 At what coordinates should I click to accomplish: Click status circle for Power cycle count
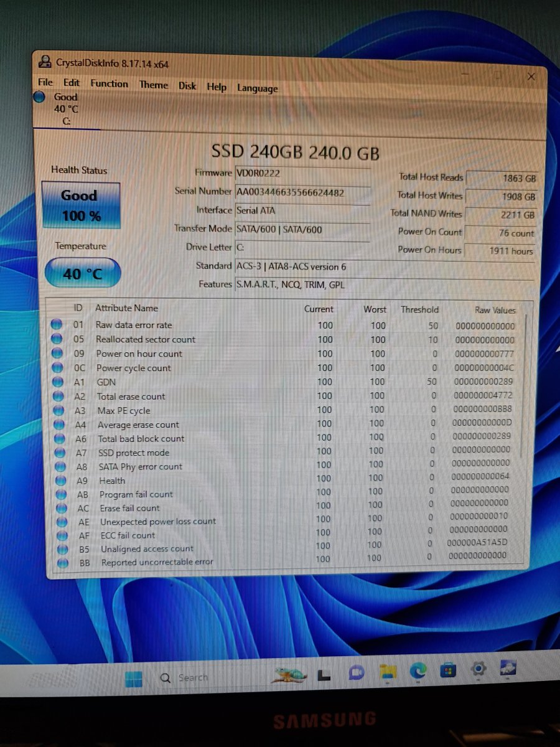click(57, 367)
